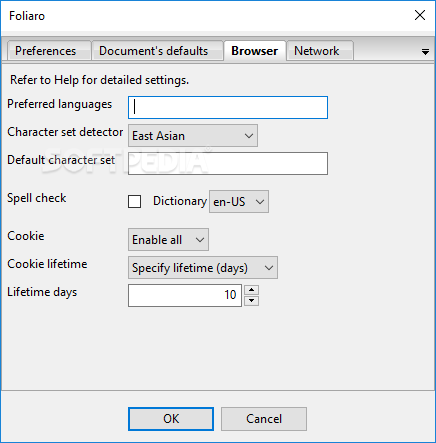
Task: Click the chevron on Specify lifetime combo
Action: coord(269,268)
